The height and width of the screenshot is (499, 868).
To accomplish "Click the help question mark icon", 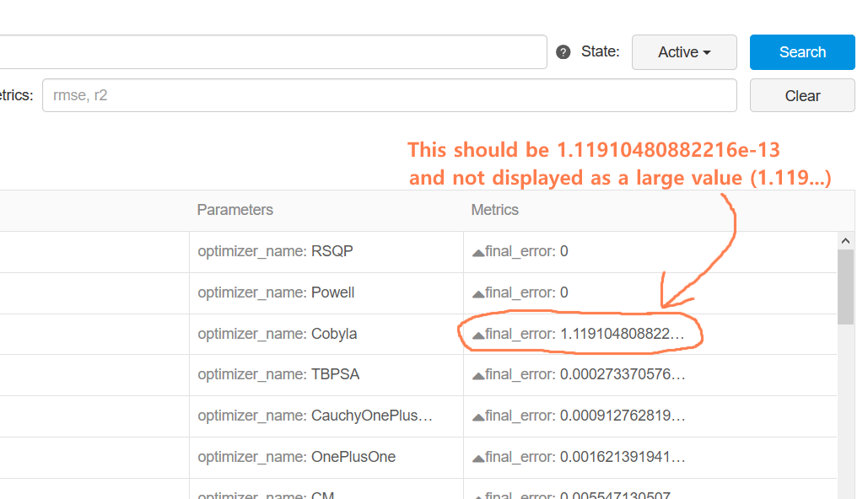I will [x=564, y=51].
